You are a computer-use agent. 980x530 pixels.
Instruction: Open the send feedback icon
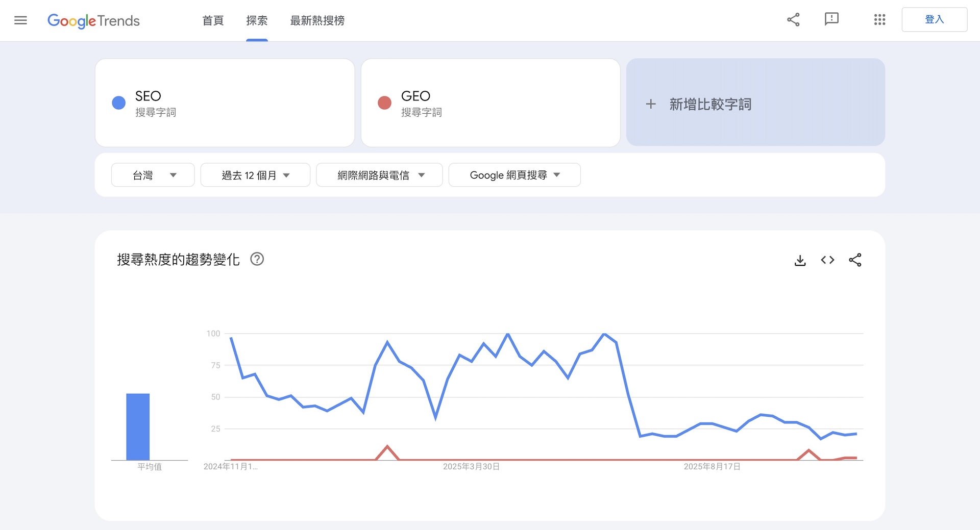[831, 20]
